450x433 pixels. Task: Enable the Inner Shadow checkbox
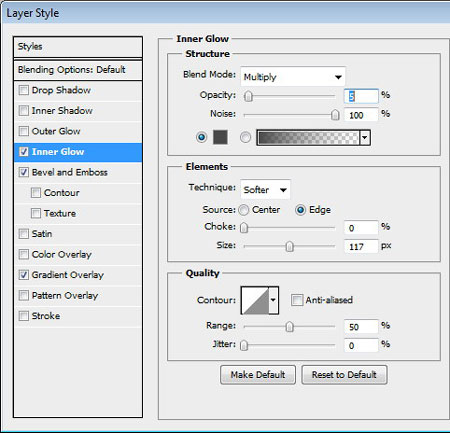(x=23, y=111)
